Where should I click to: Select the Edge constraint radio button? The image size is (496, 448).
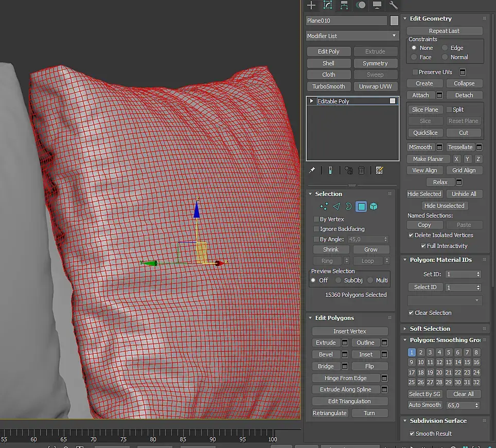coord(445,48)
